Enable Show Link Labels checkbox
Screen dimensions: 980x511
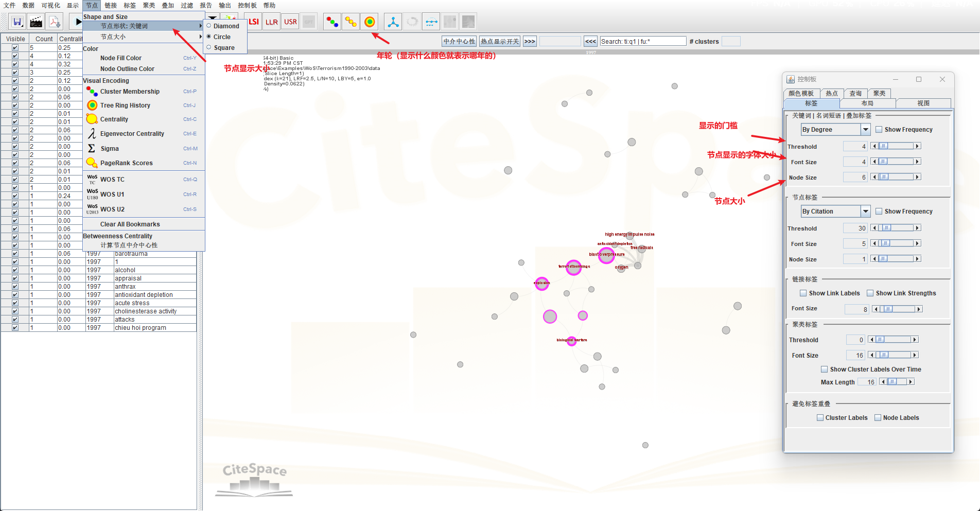(x=803, y=293)
